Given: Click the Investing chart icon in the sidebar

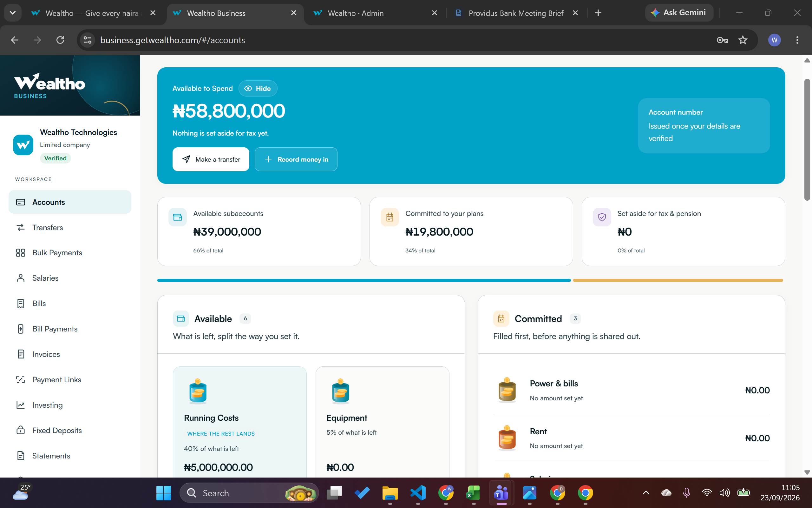Looking at the screenshot, I should (21, 405).
